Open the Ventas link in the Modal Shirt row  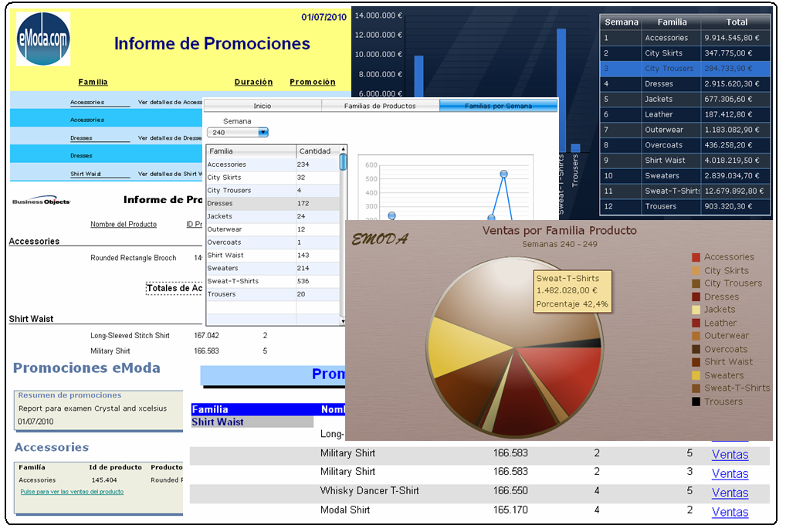click(730, 512)
